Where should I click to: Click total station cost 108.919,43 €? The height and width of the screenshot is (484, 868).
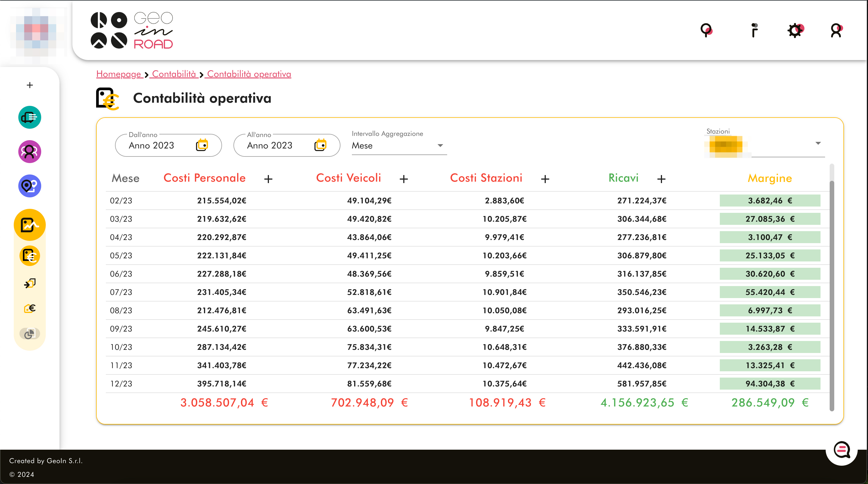[x=507, y=402]
